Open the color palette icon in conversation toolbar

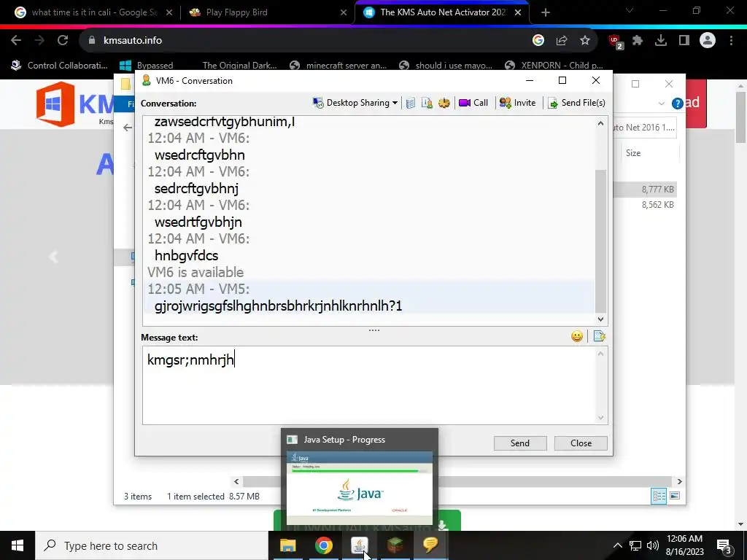coord(444,103)
